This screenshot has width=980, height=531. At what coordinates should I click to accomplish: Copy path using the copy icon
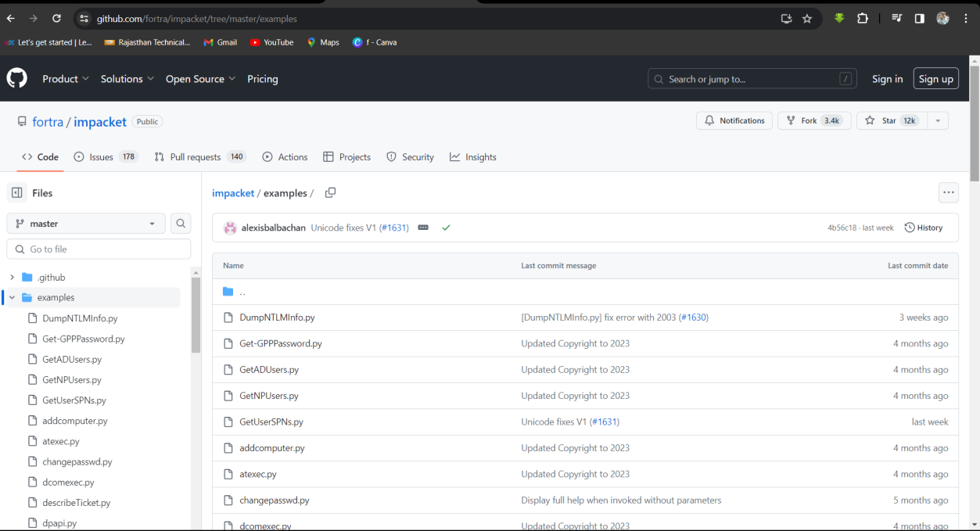click(x=330, y=193)
